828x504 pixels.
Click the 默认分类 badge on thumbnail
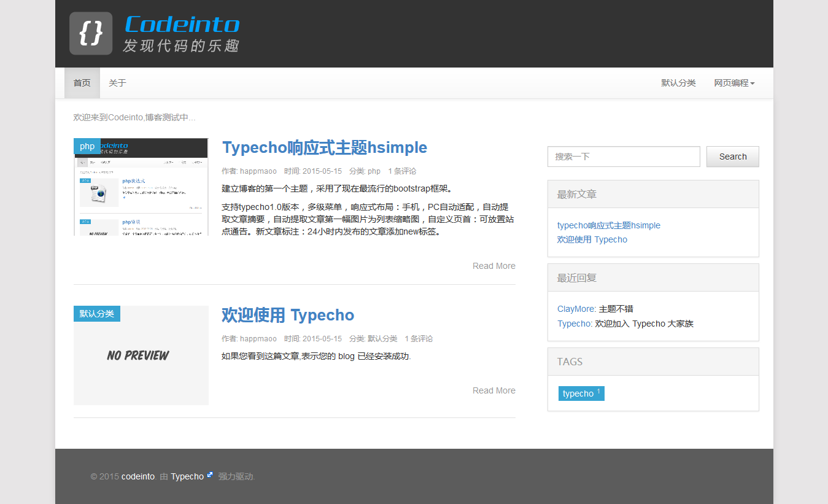coord(97,314)
